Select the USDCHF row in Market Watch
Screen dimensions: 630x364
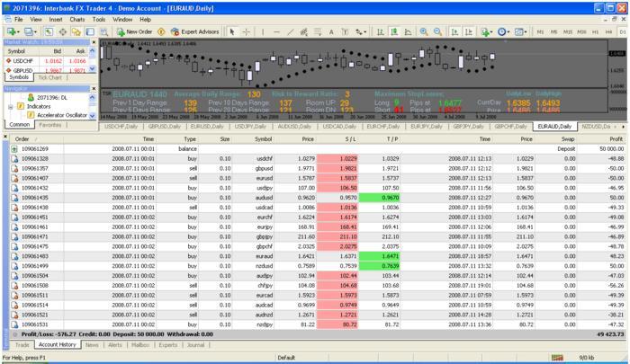46,61
